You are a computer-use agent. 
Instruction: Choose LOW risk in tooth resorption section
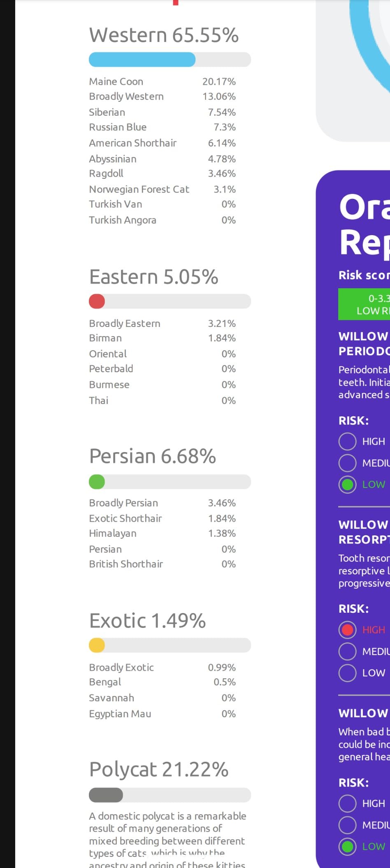click(348, 673)
